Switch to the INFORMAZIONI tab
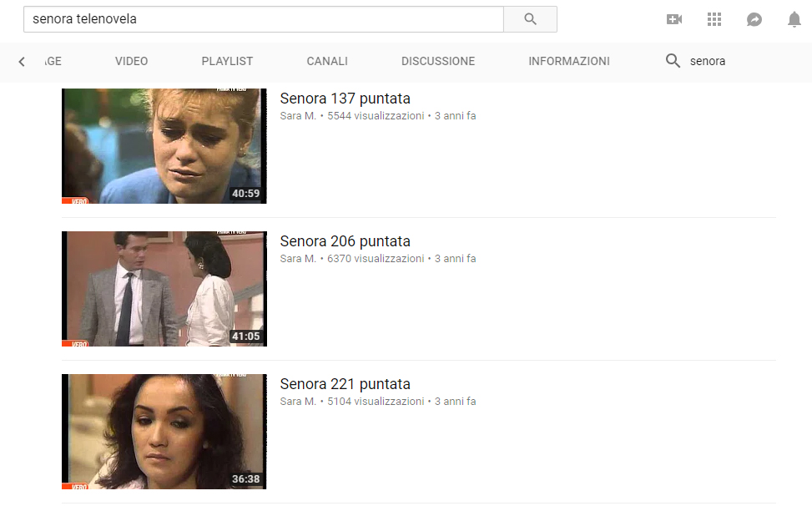 [569, 61]
